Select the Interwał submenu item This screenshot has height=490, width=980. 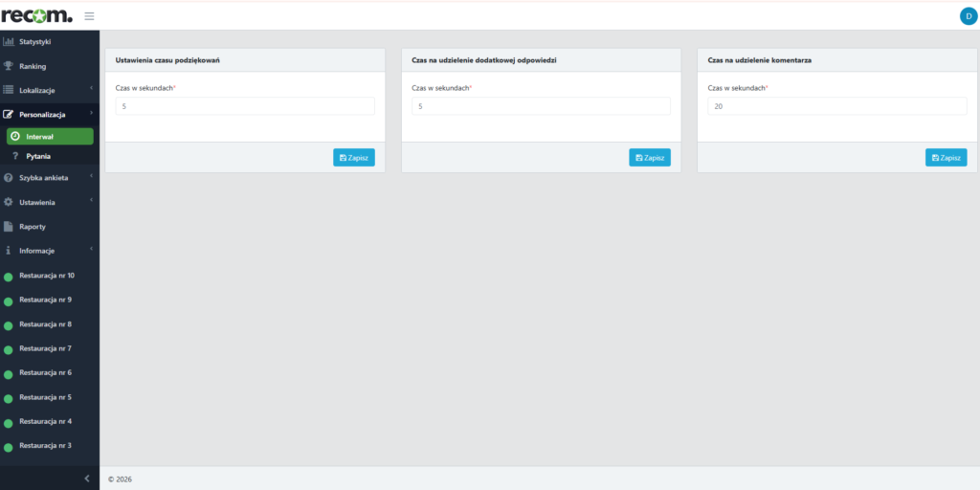tap(50, 136)
